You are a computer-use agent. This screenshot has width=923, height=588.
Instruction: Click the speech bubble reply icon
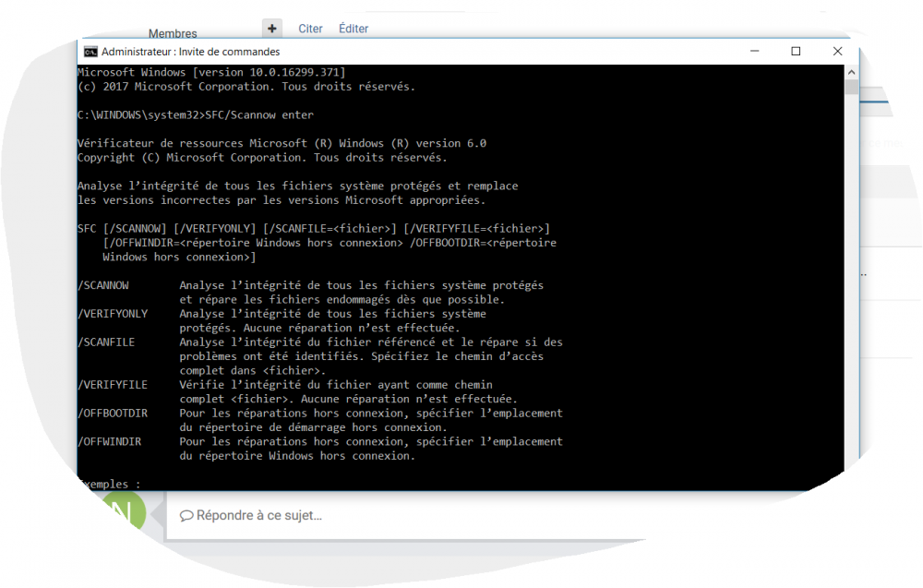(186, 516)
